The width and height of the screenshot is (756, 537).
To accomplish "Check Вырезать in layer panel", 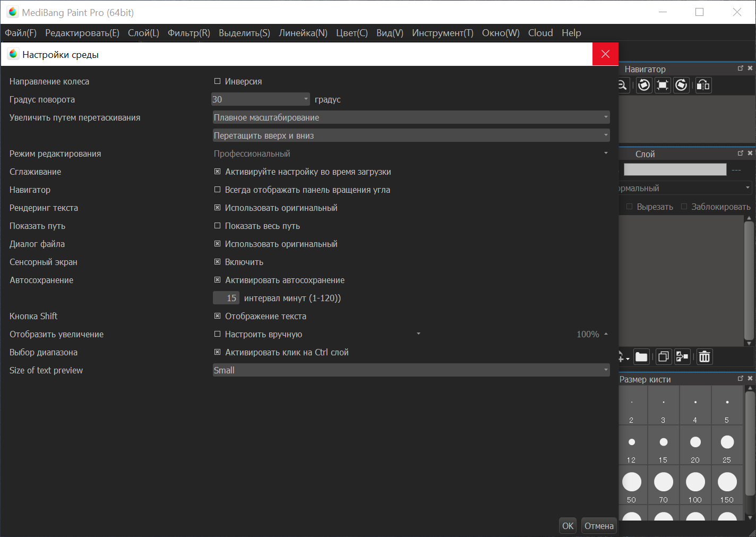I will pos(629,207).
